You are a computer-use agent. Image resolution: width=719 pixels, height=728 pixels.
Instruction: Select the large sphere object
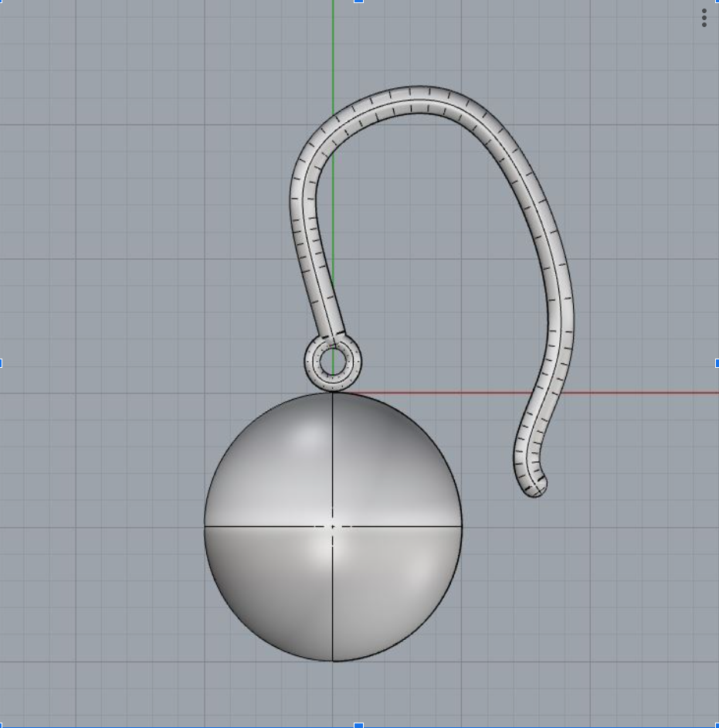coord(333,527)
